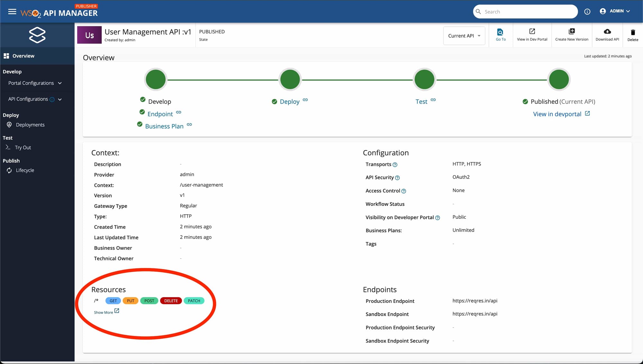Click the context value /user-management
This screenshot has height=364, width=643.
pyautogui.click(x=201, y=185)
